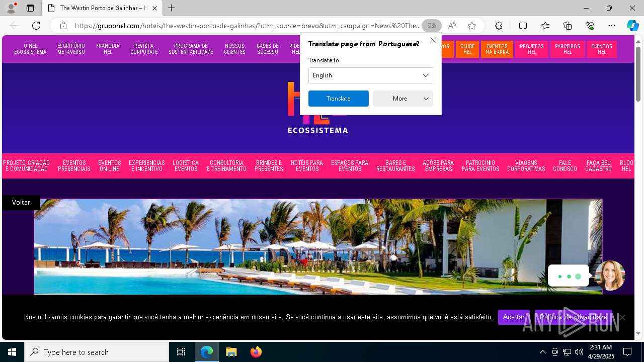644x362 pixels.
Task: Open Brindes e Presentes category
Action: click(x=269, y=166)
